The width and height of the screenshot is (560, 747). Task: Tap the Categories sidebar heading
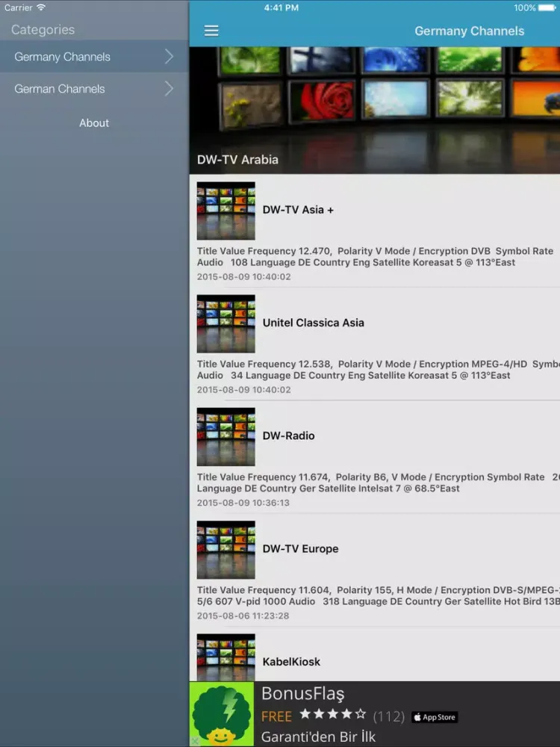[x=43, y=30]
